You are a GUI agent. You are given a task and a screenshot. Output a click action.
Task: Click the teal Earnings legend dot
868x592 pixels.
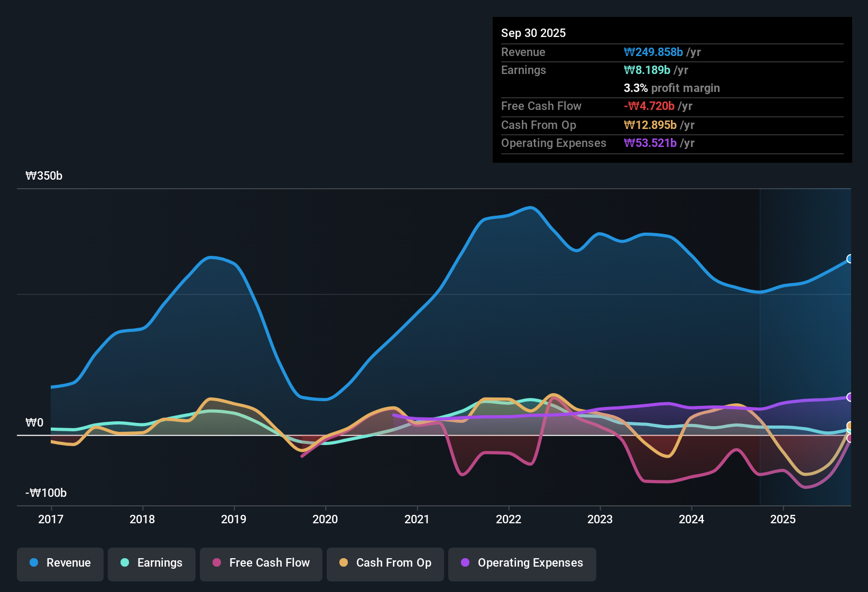point(125,563)
